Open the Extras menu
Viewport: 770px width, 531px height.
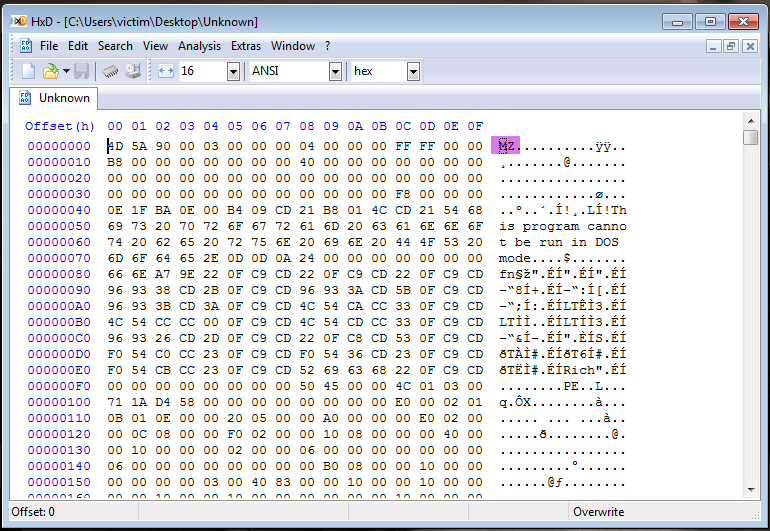coord(246,46)
